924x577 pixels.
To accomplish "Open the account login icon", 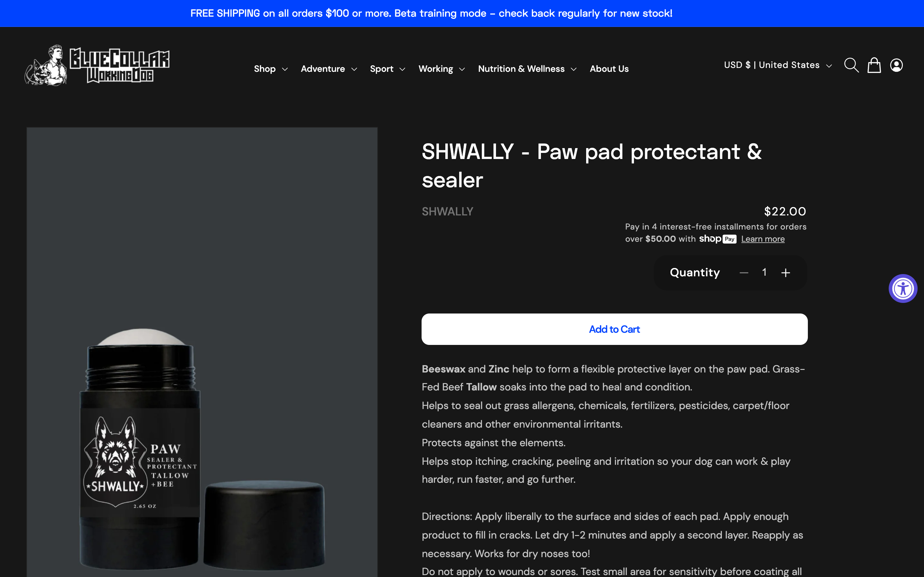I will coord(896,65).
